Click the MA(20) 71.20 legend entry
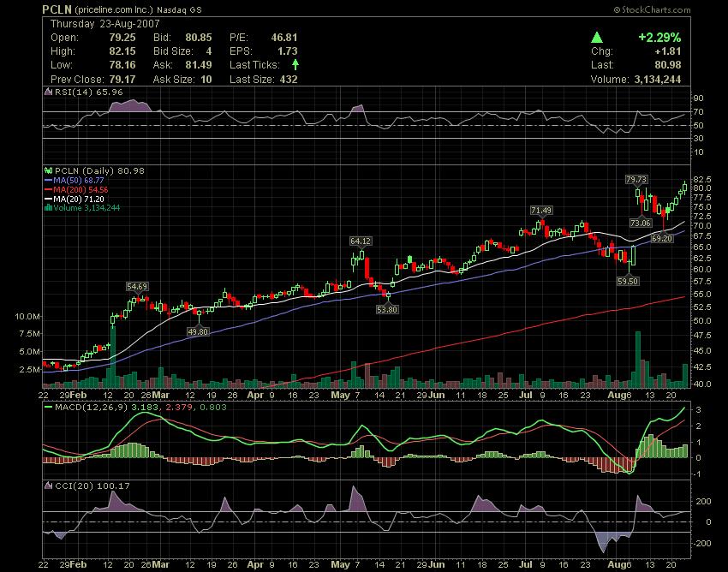728x572 pixels. (x=74, y=199)
